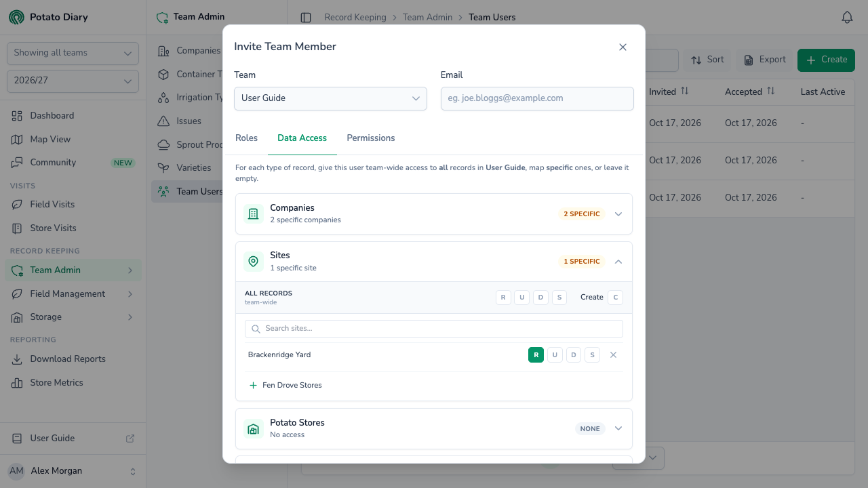Click the Potato Diary logo
This screenshot has height=488, width=868.
[x=16, y=17]
